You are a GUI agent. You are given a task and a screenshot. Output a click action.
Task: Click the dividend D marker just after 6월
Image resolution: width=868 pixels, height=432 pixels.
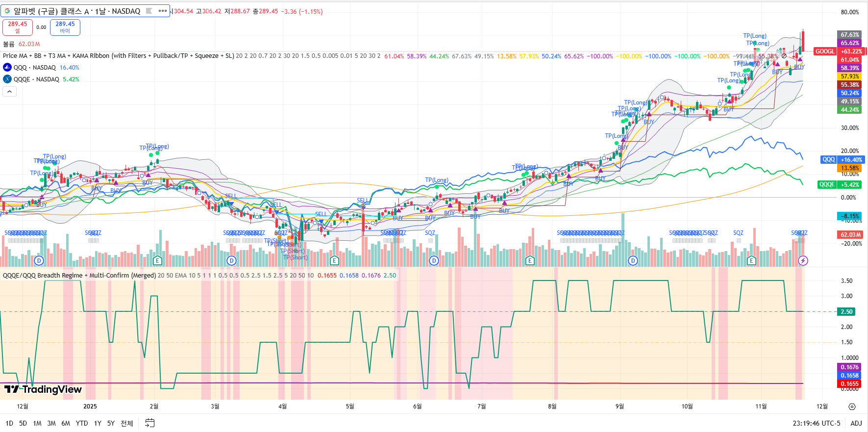(433, 260)
